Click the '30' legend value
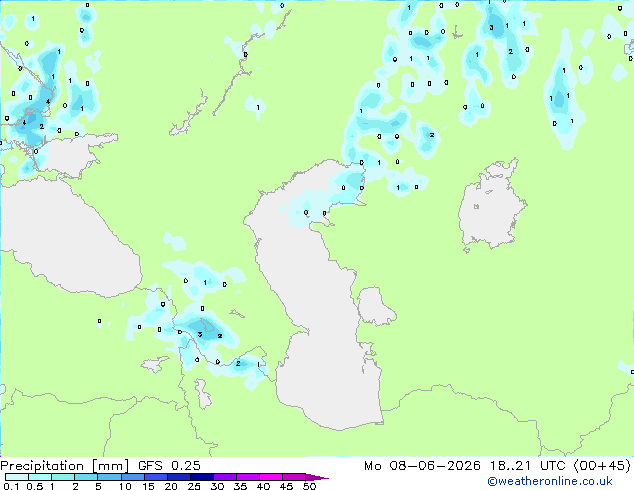 [217, 486]
